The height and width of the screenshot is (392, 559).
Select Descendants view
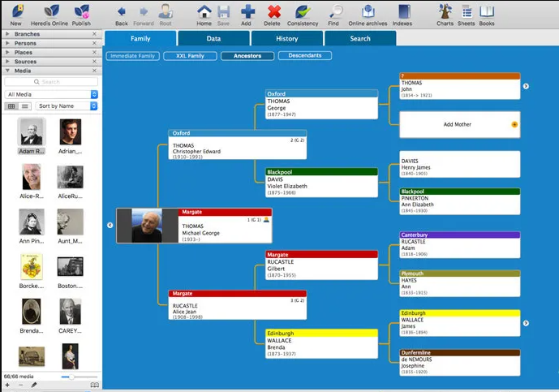[305, 56]
